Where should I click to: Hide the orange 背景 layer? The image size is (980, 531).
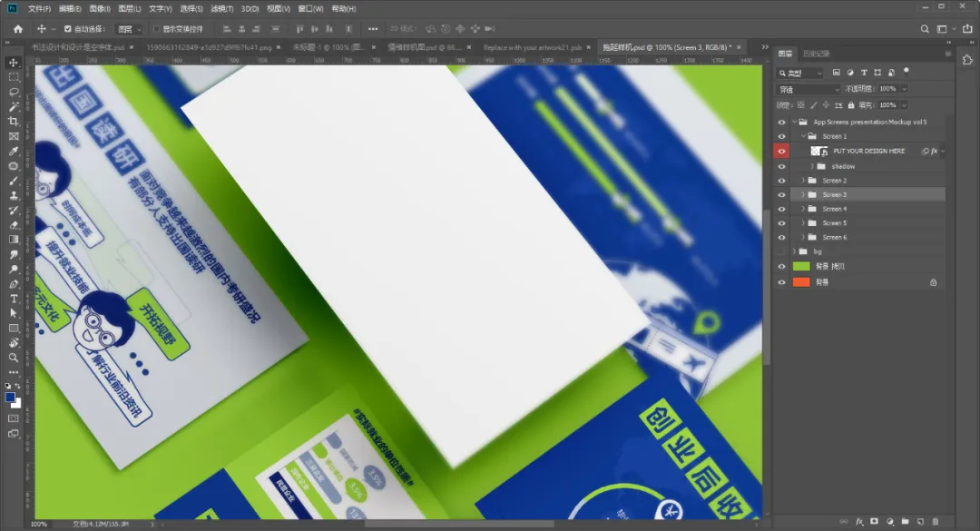tap(781, 282)
